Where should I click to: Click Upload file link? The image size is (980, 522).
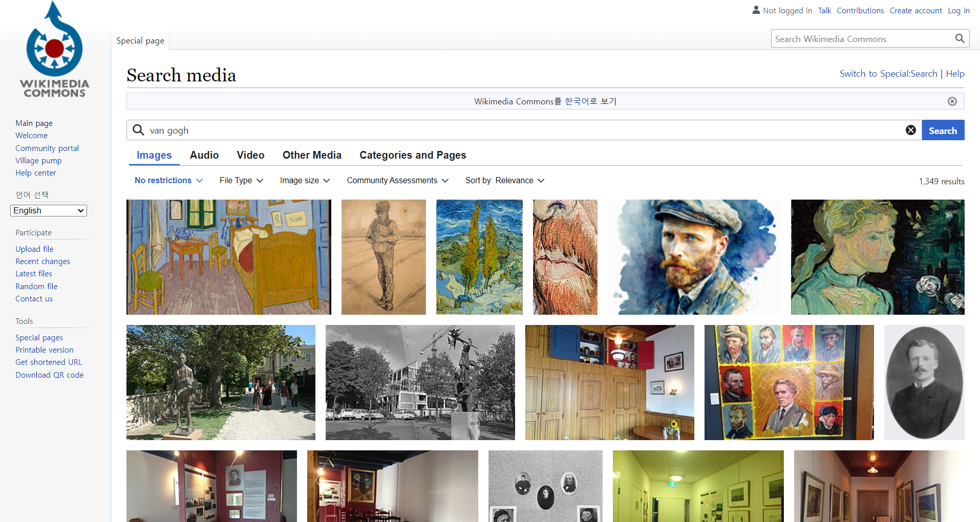pyautogui.click(x=34, y=249)
